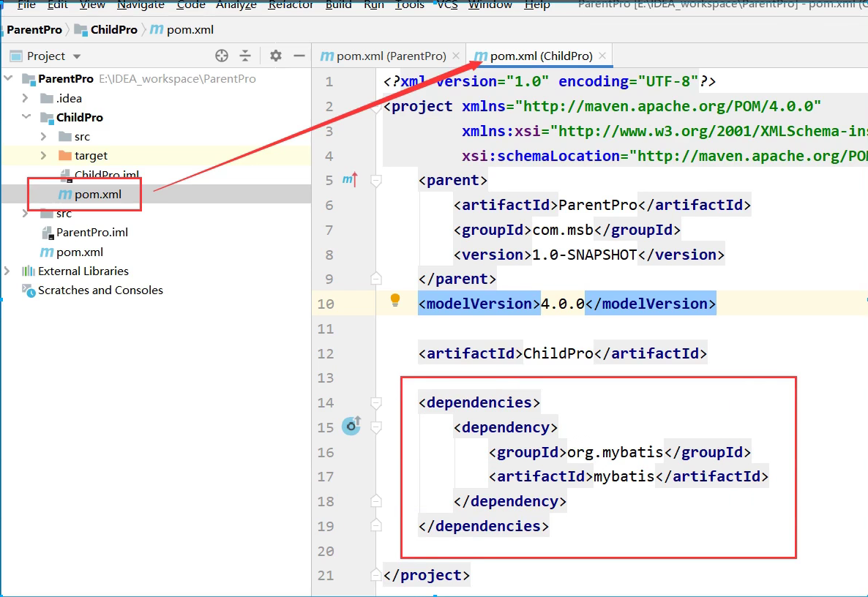Expand the target folder
This screenshot has width=868, height=597.
(44, 156)
